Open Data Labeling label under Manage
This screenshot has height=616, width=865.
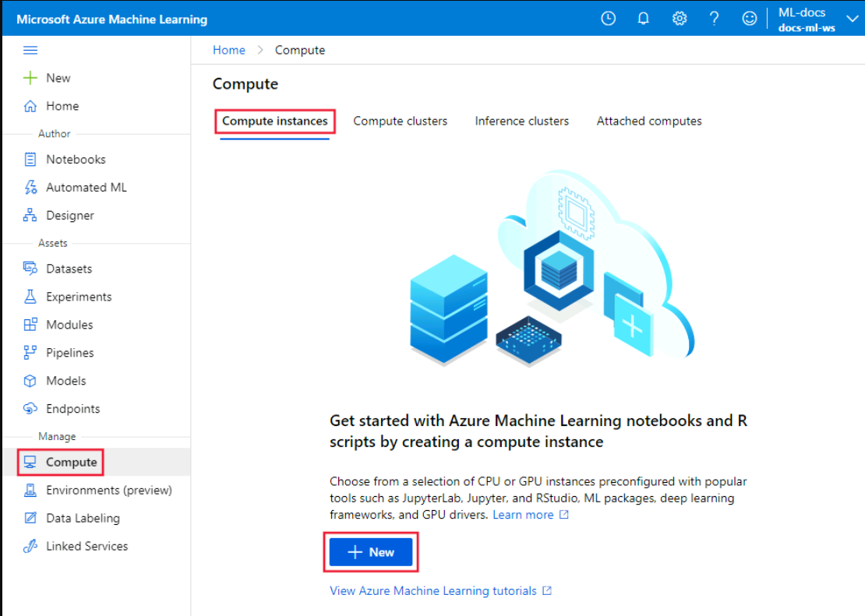click(x=83, y=519)
